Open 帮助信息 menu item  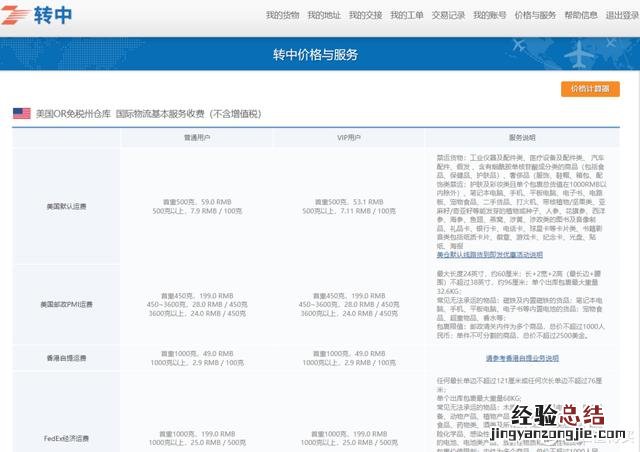click(x=581, y=16)
